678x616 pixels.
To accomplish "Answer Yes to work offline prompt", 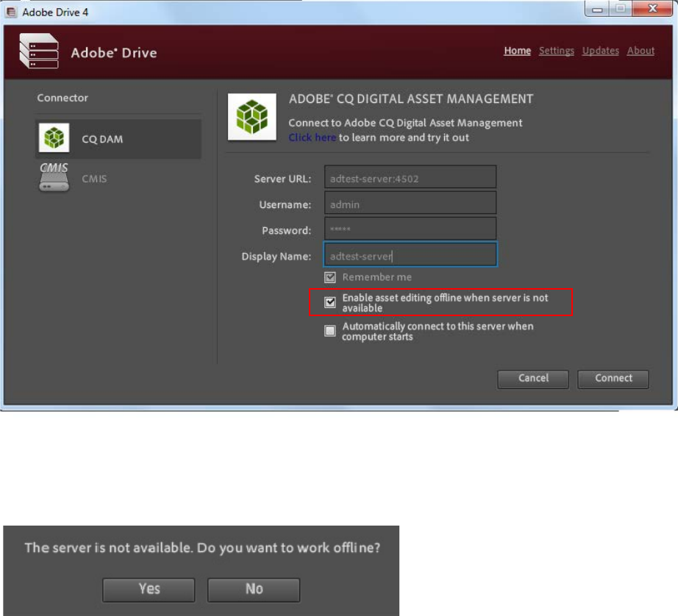I will tap(149, 590).
